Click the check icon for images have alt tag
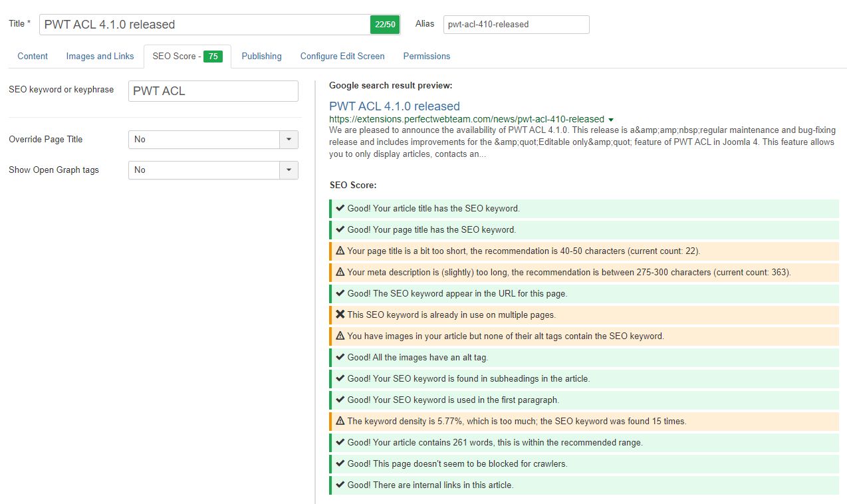The image size is (847, 504). tap(340, 357)
